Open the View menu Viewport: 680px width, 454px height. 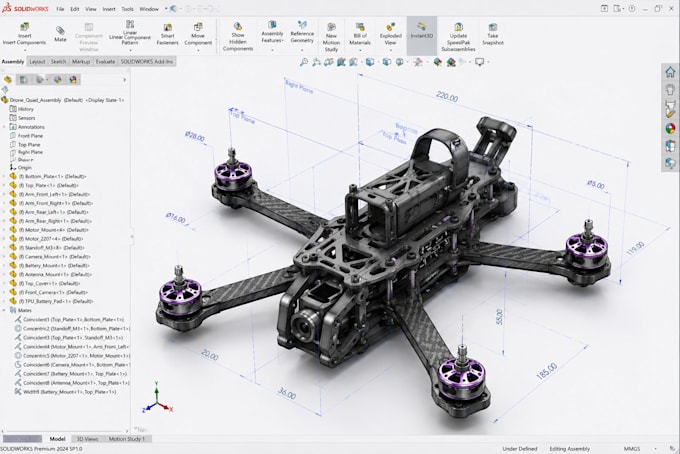click(91, 9)
